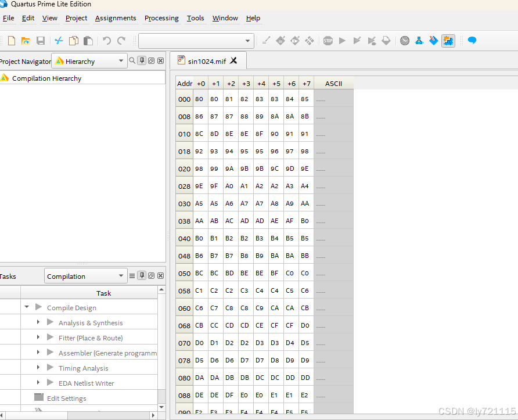
Task: Click the Start Analysis & Elaboration icon
Action: [357, 41]
